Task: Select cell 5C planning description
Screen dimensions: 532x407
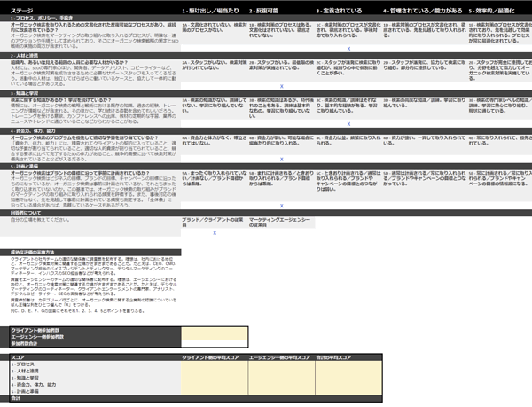Action: (348, 181)
